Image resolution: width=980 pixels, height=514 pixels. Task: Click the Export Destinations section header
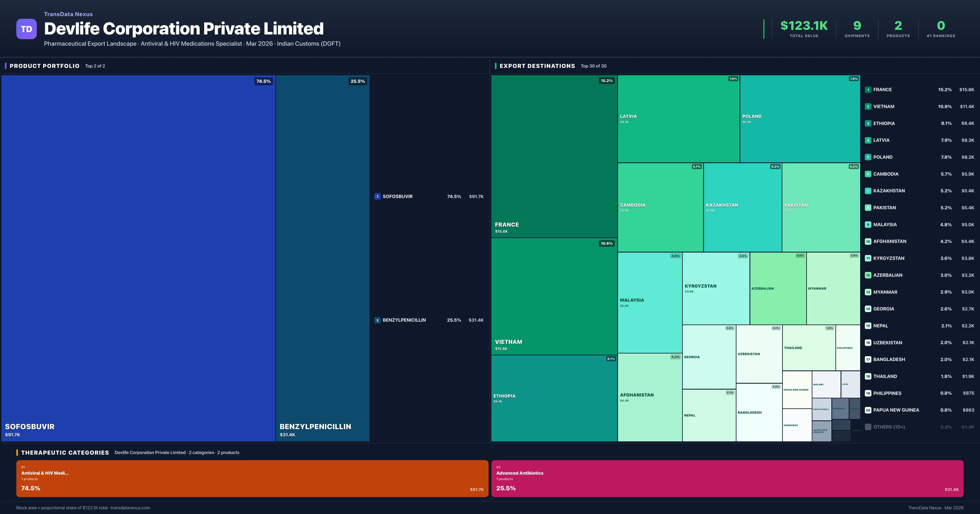coord(537,66)
